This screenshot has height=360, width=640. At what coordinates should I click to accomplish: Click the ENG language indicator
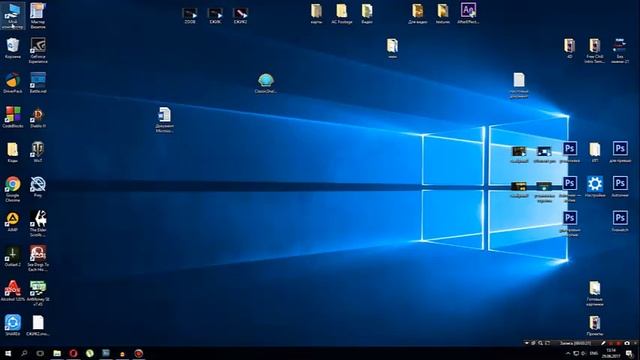594,353
